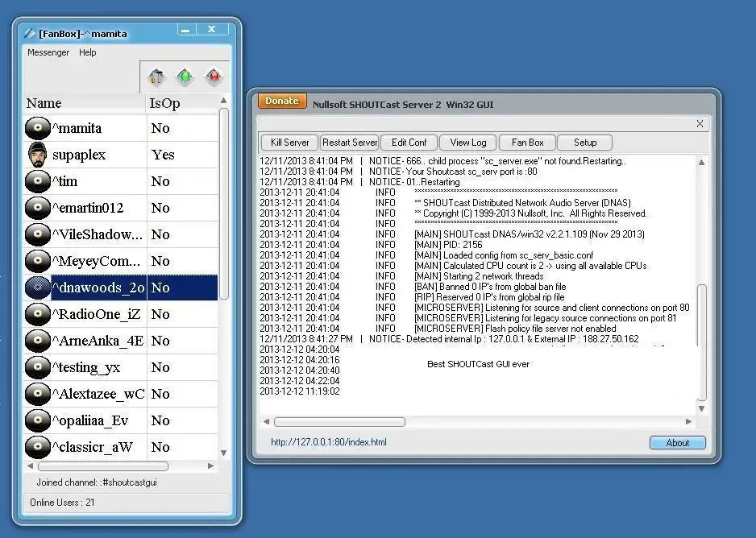
Task: Click the user list scroll right arrow
Action: point(210,466)
